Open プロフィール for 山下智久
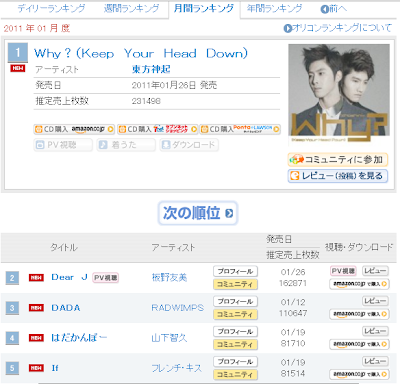Viewport: 400px width, 384px height. [235, 331]
